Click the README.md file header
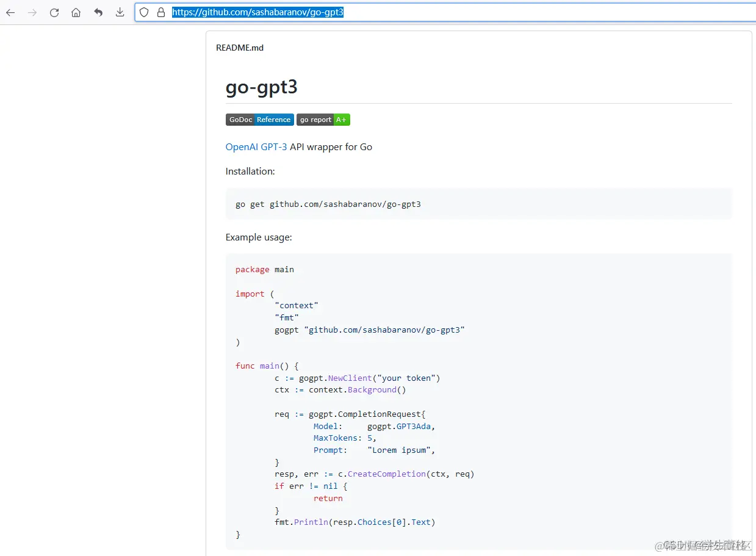Image resolution: width=756 pixels, height=556 pixels. (240, 48)
